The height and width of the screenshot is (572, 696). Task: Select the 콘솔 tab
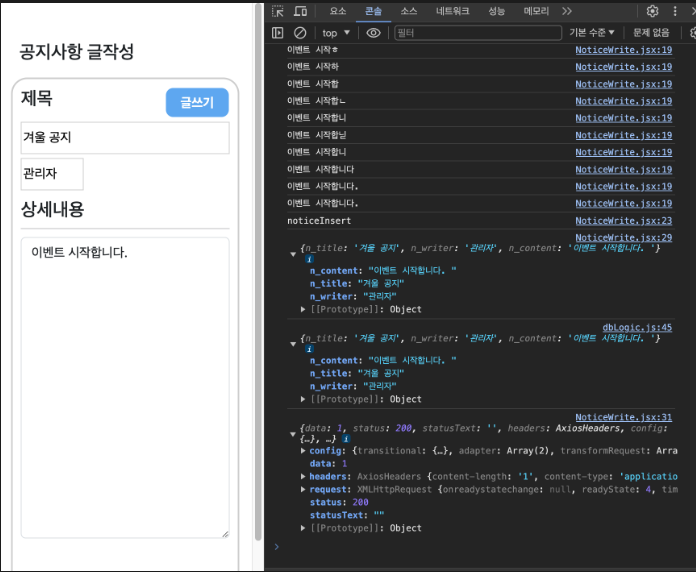373,11
